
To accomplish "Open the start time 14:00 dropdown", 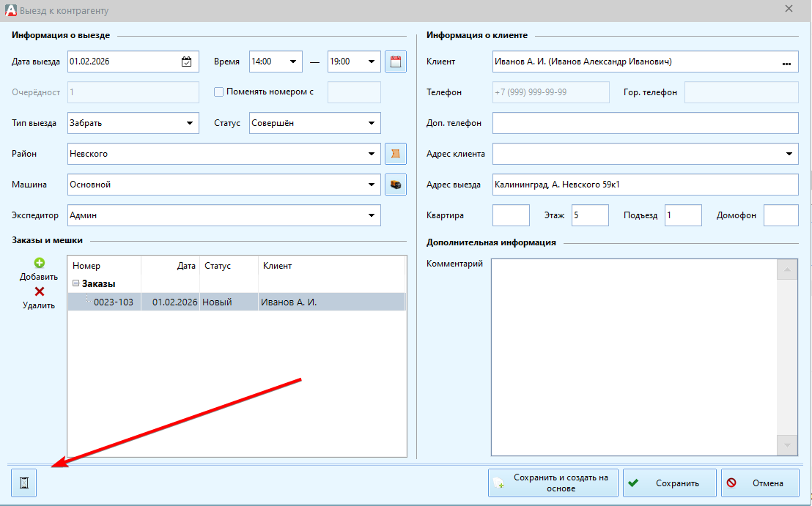I will [293, 62].
